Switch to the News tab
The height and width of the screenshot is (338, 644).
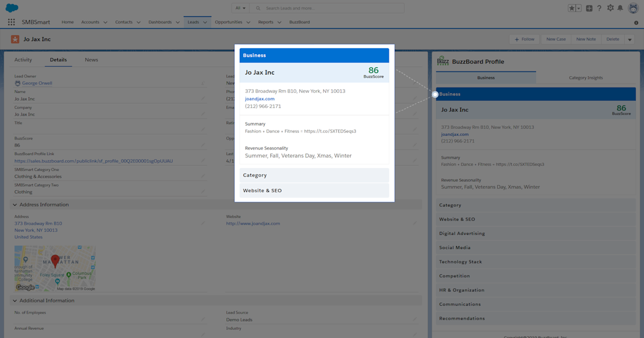coord(91,60)
